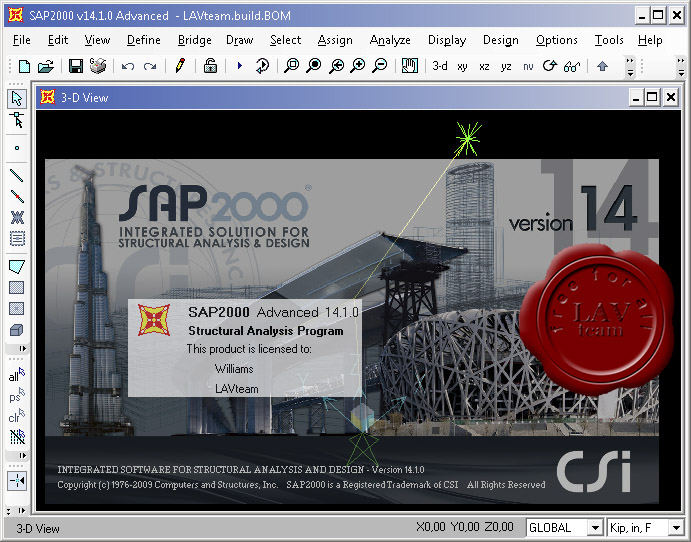Screen dimensions: 691x542
Task: Expand the main toolbar overflow chevron
Action: pyautogui.click(x=630, y=67)
